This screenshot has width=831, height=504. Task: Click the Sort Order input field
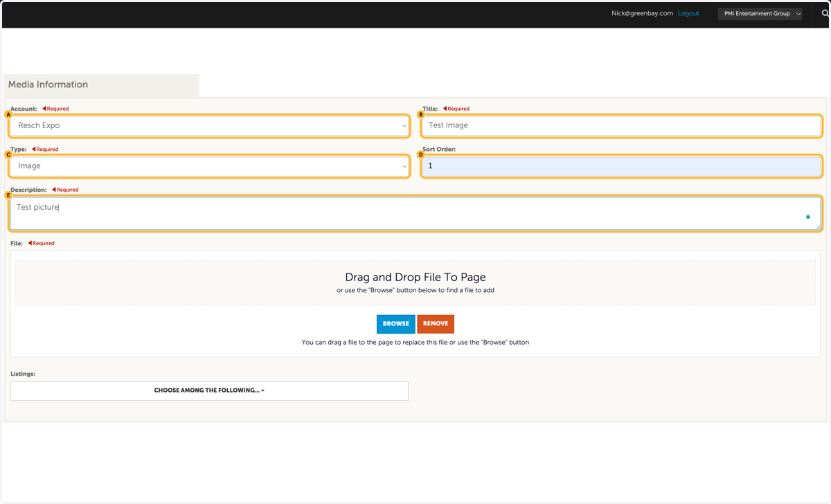[621, 166]
